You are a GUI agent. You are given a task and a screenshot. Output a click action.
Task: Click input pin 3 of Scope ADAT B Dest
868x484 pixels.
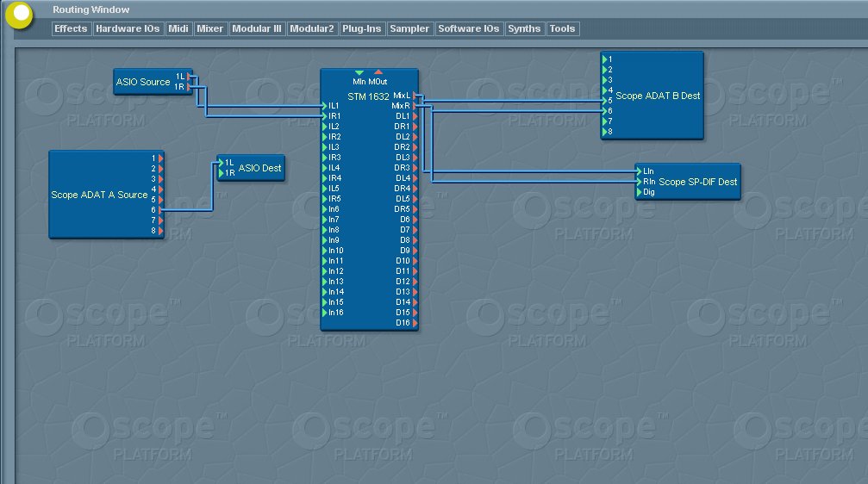click(605, 80)
